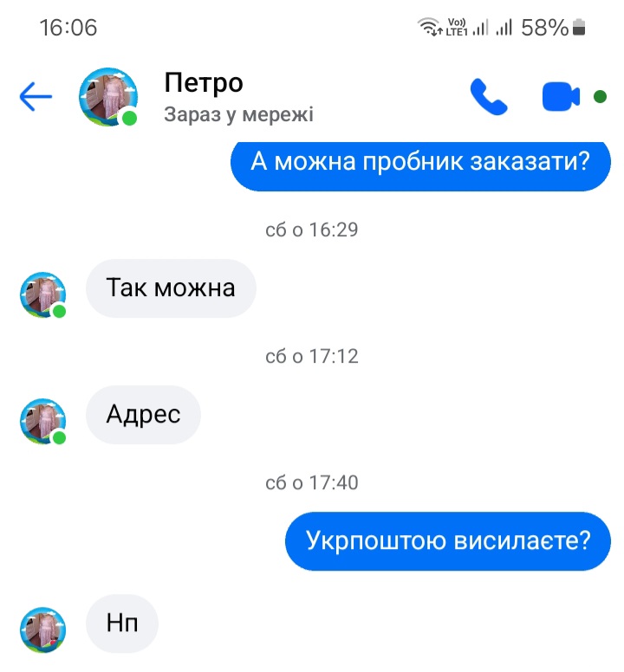Select the 'Так можна' message bubble
Screen dimensions: 624x672
pyautogui.click(x=171, y=288)
